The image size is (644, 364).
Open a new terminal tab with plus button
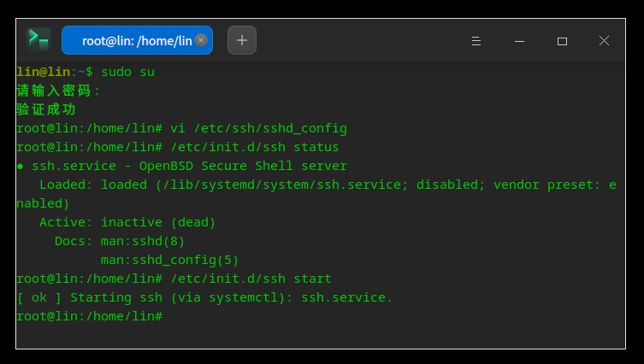242,40
